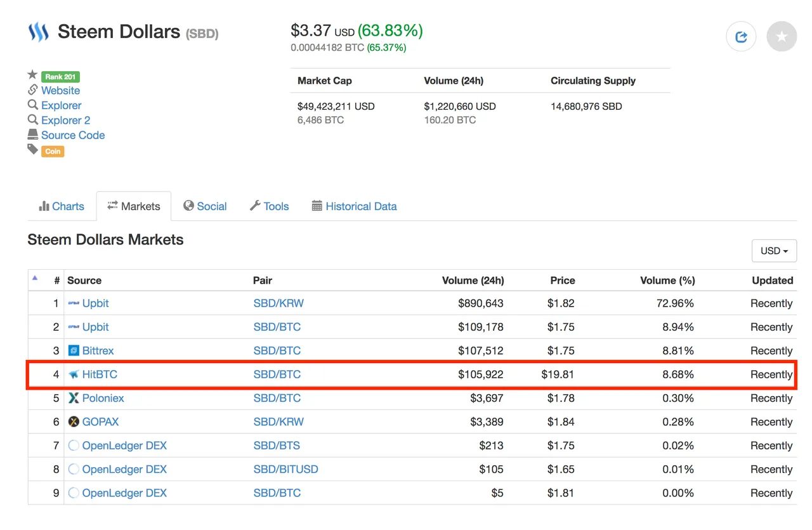The height and width of the screenshot is (530, 812).
Task: Click the HitBTC logo icon
Action: [74, 374]
